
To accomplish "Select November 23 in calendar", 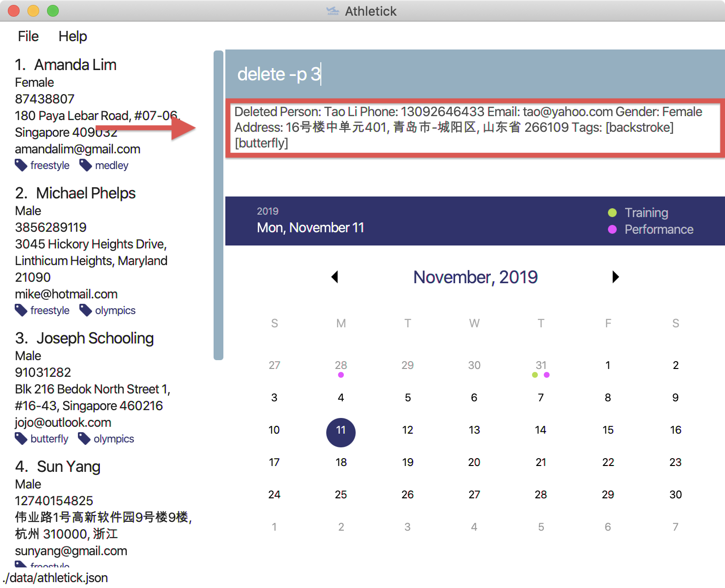I will 676,463.
